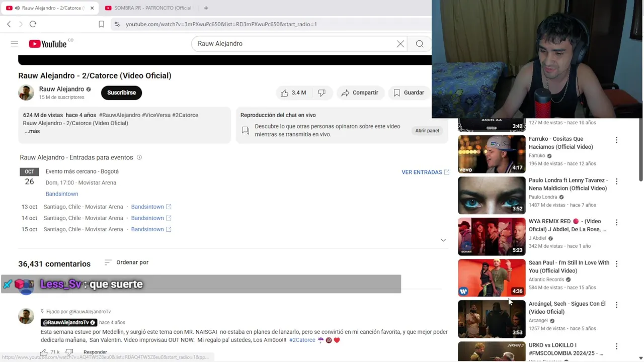The height and width of the screenshot is (362, 644).
Task: Click Responder under the pinned comment
Action: pos(95,352)
